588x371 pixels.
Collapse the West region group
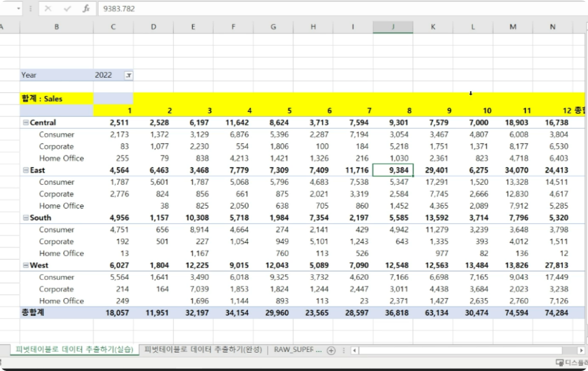coord(26,265)
